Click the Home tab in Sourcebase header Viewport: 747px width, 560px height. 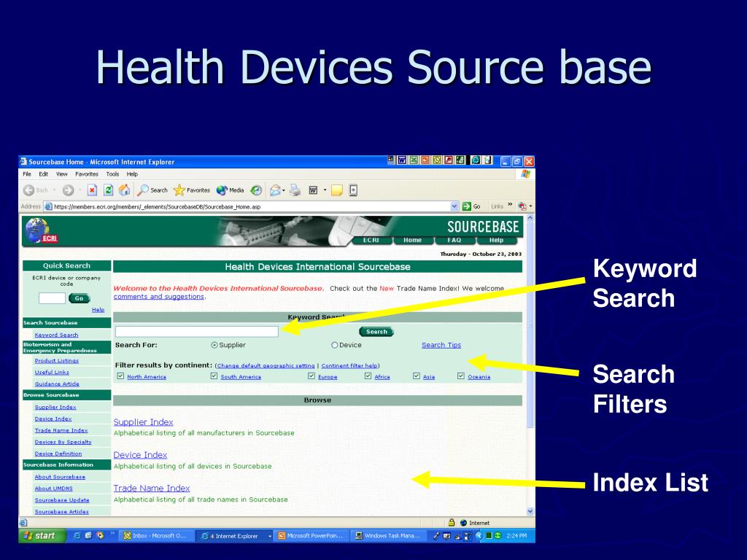pyautogui.click(x=413, y=240)
